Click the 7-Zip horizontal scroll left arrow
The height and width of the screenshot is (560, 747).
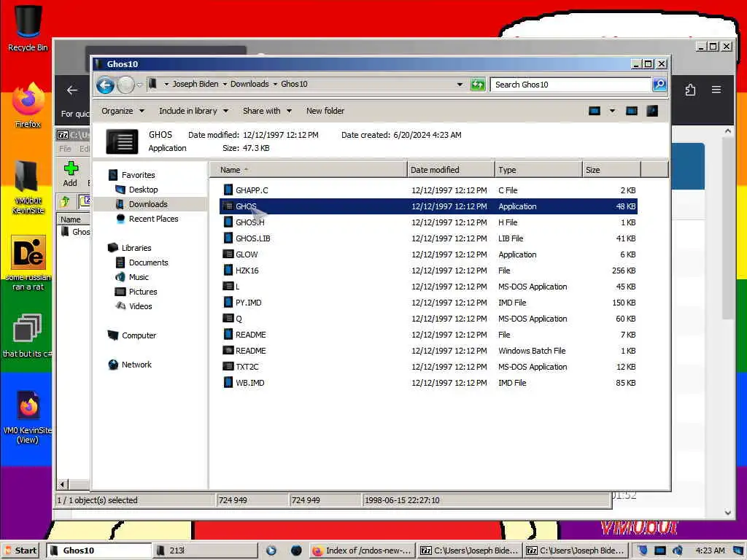click(x=63, y=485)
